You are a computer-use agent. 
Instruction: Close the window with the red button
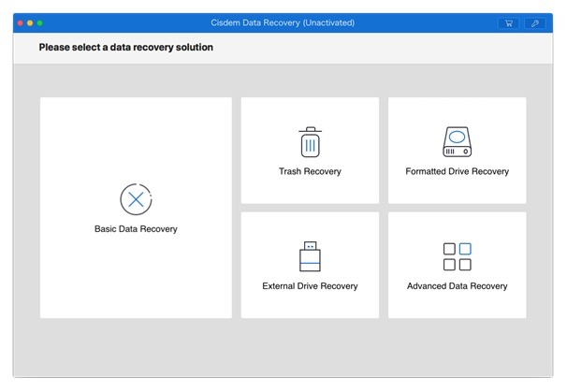coord(21,22)
